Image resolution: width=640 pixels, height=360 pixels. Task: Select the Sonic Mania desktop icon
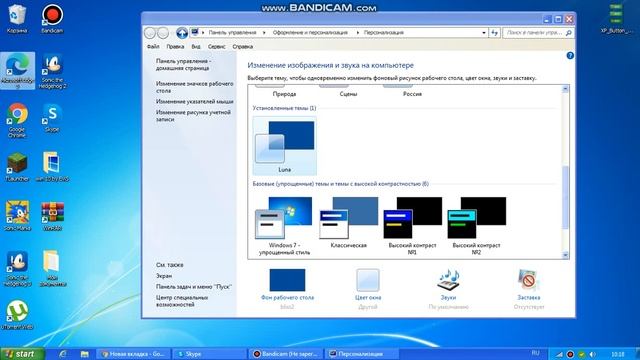coord(17,216)
